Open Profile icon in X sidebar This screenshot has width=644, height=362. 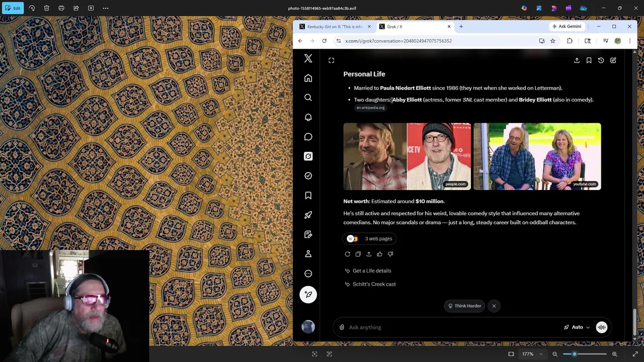tap(308, 254)
